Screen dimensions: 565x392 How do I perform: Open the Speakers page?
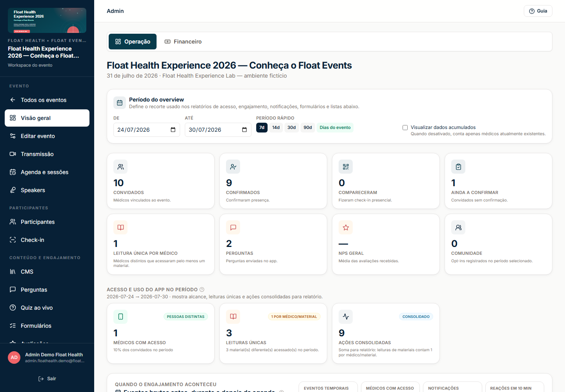(47, 190)
